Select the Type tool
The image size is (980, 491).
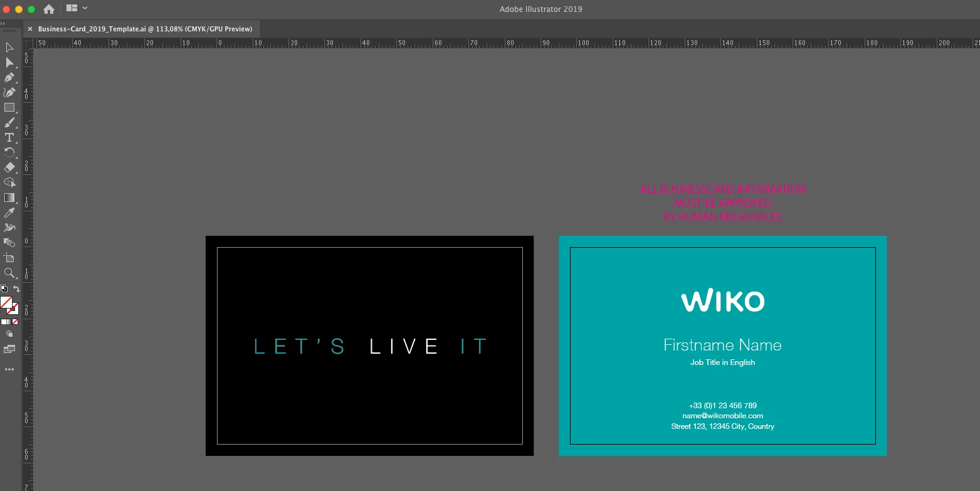click(x=9, y=138)
